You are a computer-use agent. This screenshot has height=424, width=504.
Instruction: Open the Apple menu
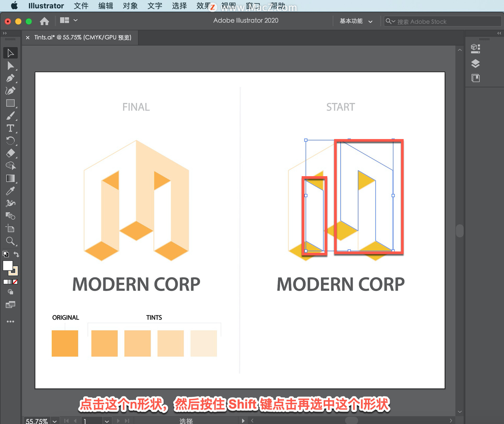(14, 6)
